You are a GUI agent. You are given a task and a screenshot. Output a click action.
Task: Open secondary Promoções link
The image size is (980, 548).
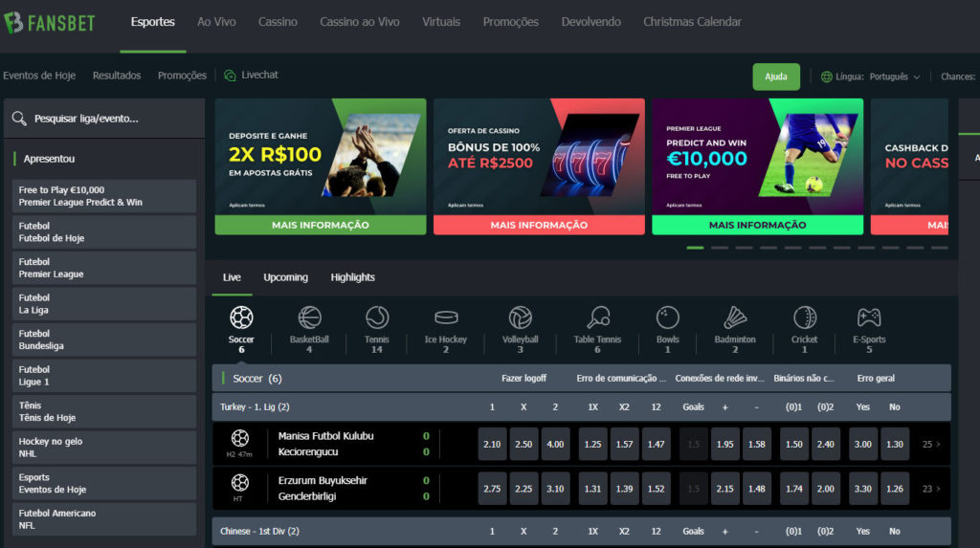(182, 76)
